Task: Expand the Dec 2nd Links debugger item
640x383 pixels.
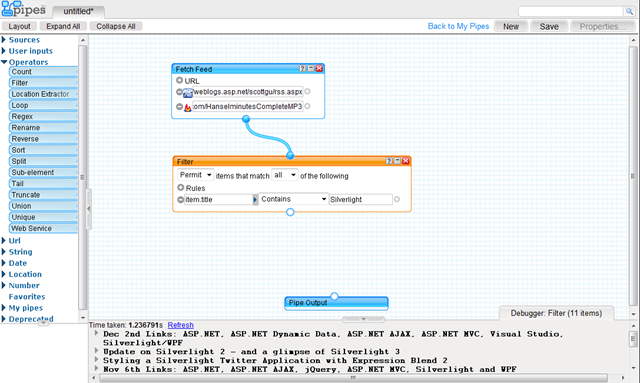Action: coord(96,333)
